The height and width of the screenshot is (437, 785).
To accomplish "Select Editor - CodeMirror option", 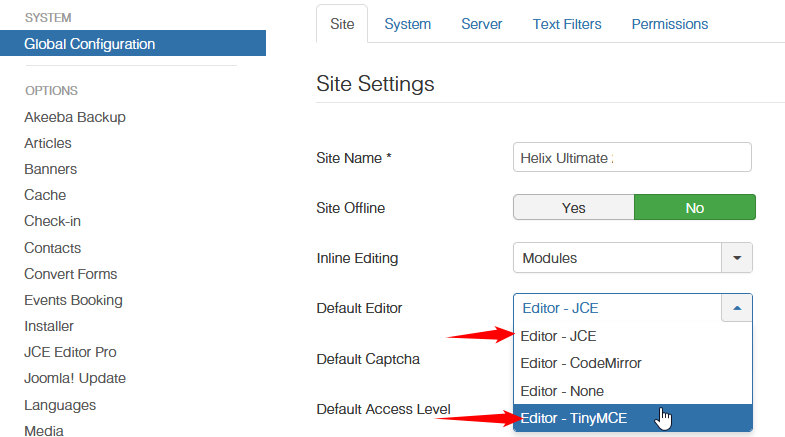I will pos(581,363).
